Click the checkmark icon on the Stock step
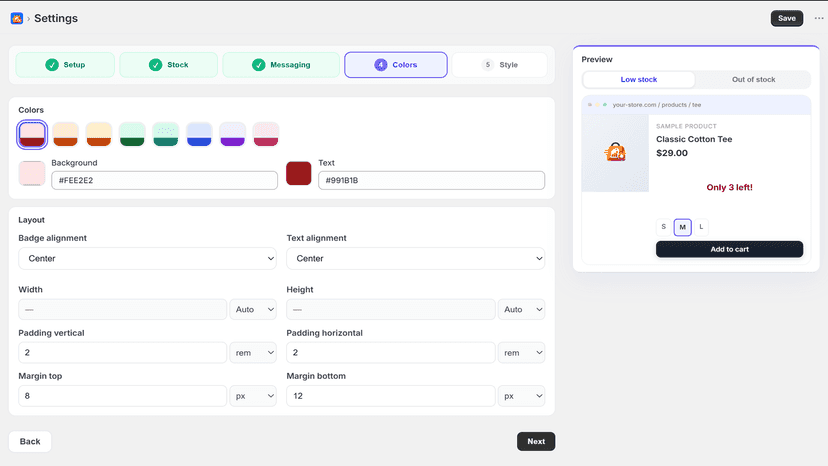Image resolution: width=828 pixels, height=466 pixels. [155, 65]
